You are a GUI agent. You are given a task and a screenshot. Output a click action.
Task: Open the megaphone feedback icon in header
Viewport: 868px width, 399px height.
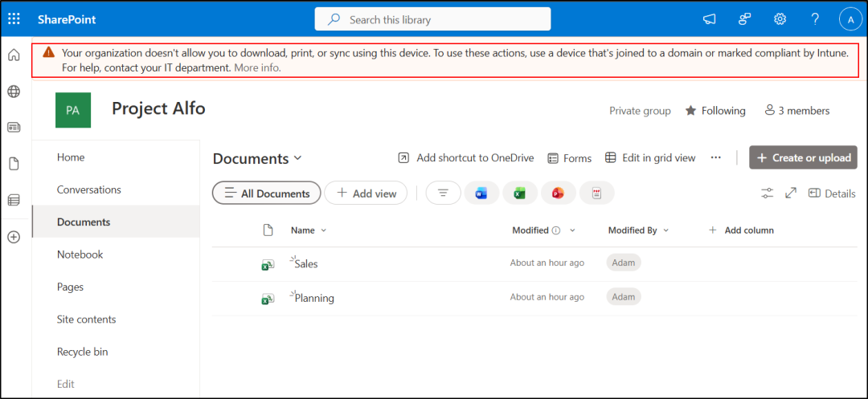[x=709, y=19]
